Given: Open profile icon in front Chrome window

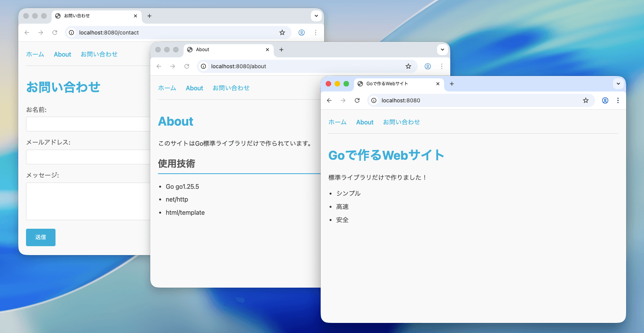Looking at the screenshot, I should (605, 100).
